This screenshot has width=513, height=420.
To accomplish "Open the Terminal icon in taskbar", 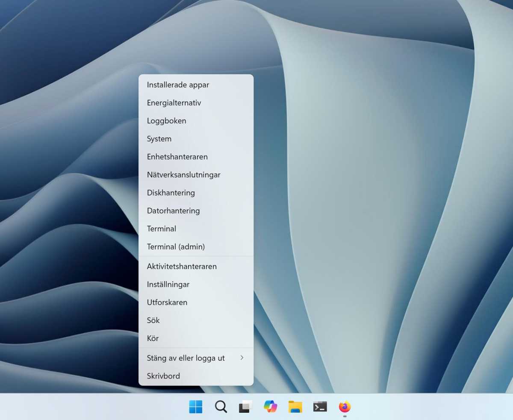I will click(320, 407).
